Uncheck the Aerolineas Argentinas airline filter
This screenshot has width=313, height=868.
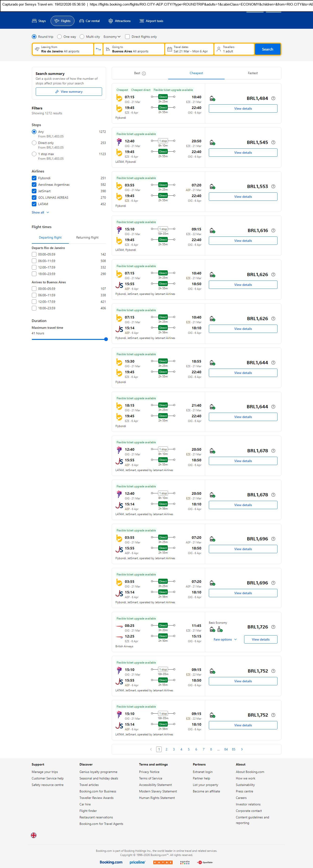(x=34, y=185)
